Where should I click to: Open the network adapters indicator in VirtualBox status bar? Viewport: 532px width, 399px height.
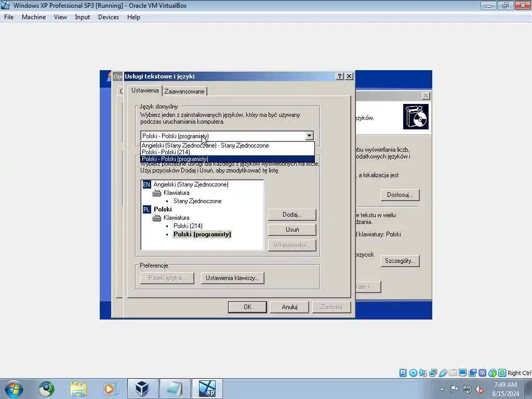[433, 373]
